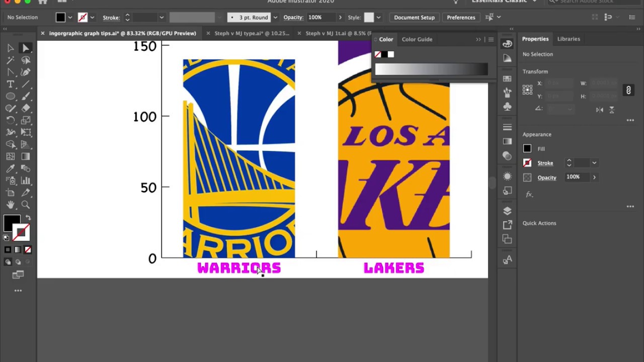Viewport: 644px width, 362px height.
Task: Select the Pen tool
Action: 11,72
